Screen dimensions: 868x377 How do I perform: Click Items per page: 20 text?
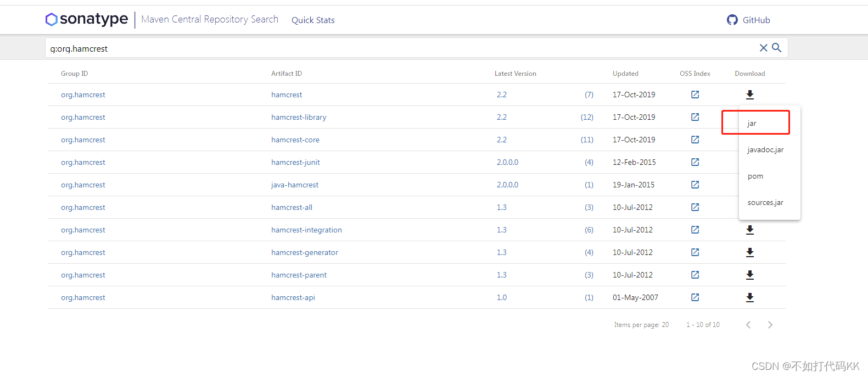tap(641, 325)
